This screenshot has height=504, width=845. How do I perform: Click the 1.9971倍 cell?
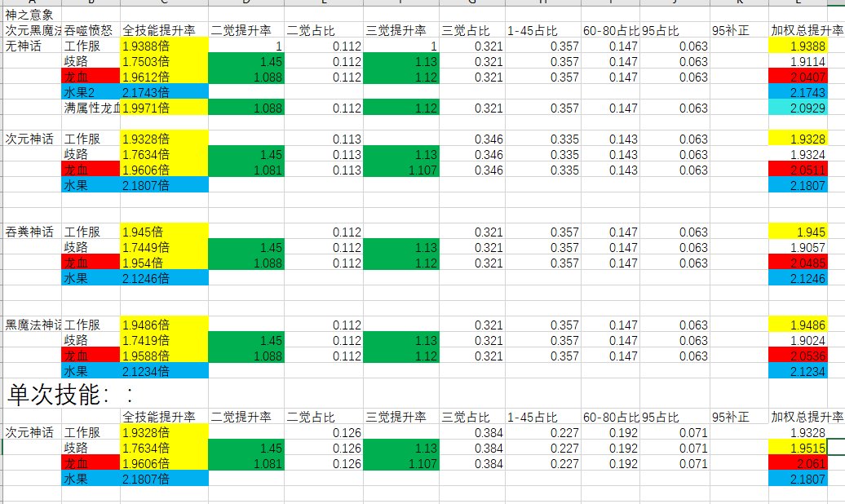pyautogui.click(x=164, y=108)
